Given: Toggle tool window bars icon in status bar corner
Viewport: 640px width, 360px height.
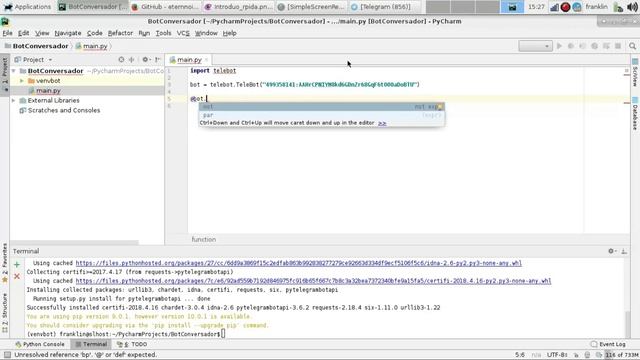Looking at the screenshot, I should (x=7, y=355).
